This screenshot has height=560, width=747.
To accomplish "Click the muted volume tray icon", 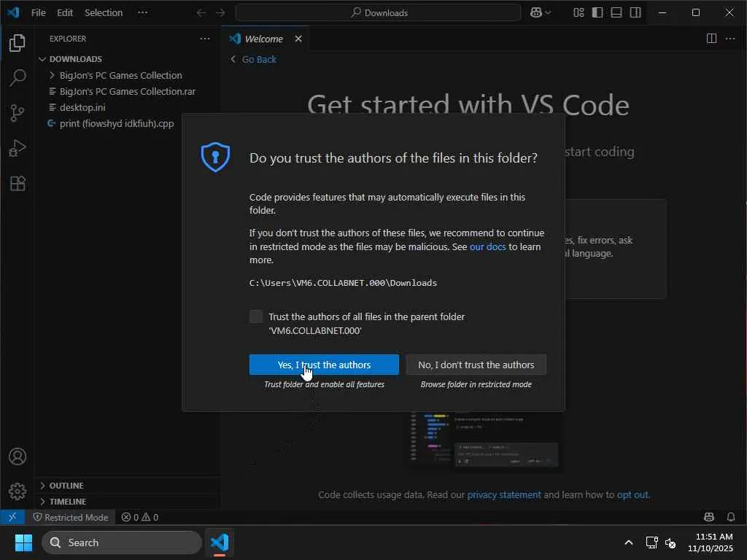I will [x=670, y=542].
